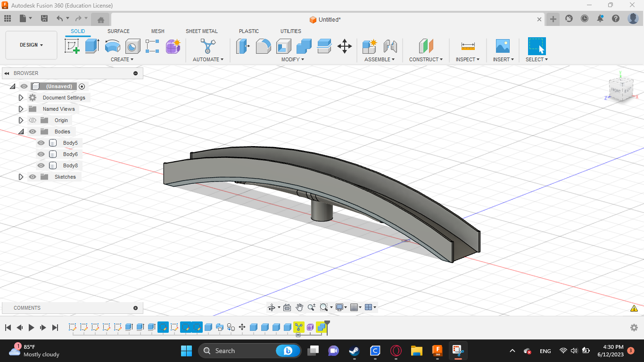644x362 pixels.
Task: Expand the Named Views folder
Action: (x=21, y=109)
